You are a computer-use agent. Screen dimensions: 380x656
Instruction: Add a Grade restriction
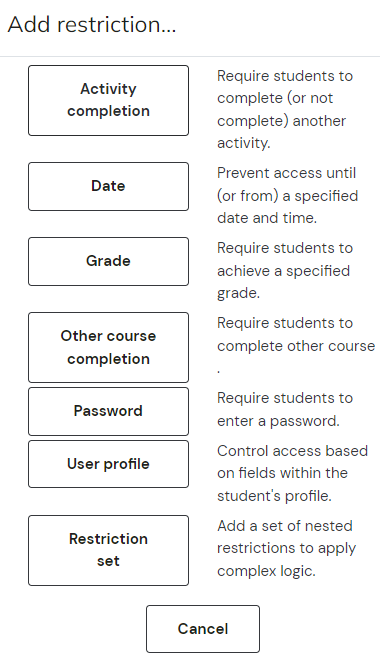tap(108, 261)
